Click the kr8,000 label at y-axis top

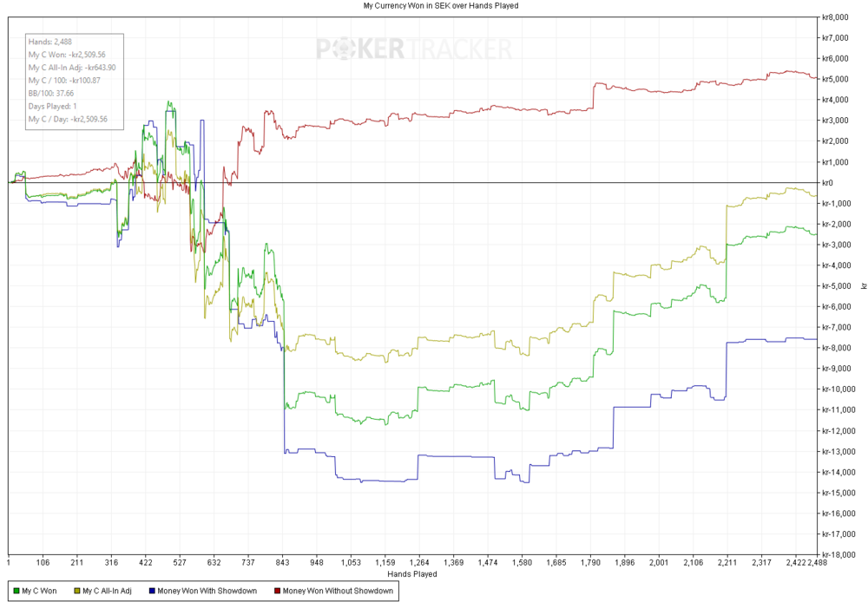click(833, 17)
